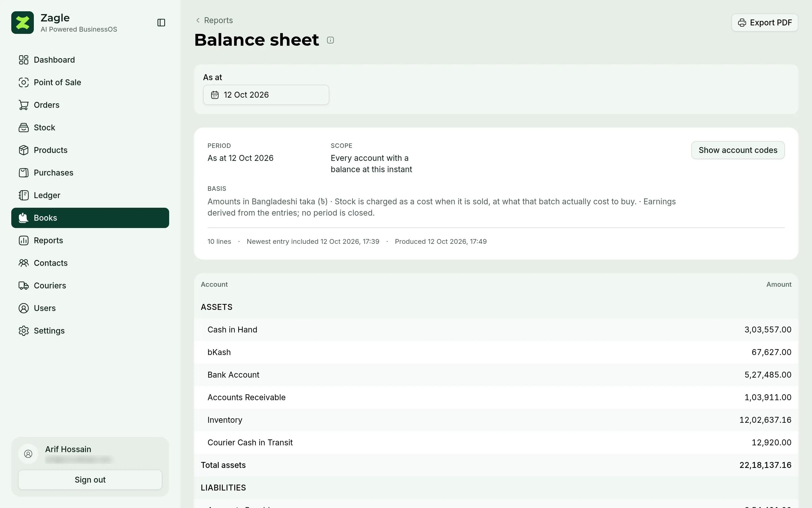812x508 pixels.
Task: Click the calendar icon in date field
Action: (215, 95)
